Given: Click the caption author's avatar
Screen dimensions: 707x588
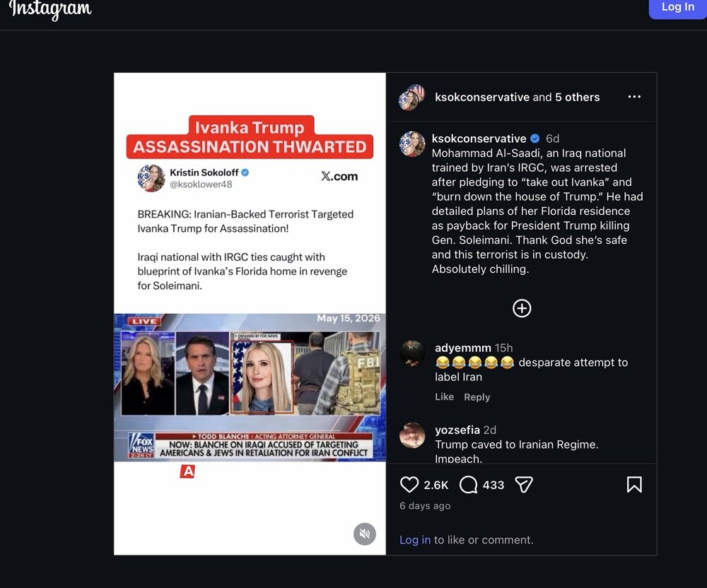Looking at the screenshot, I should 412,143.
